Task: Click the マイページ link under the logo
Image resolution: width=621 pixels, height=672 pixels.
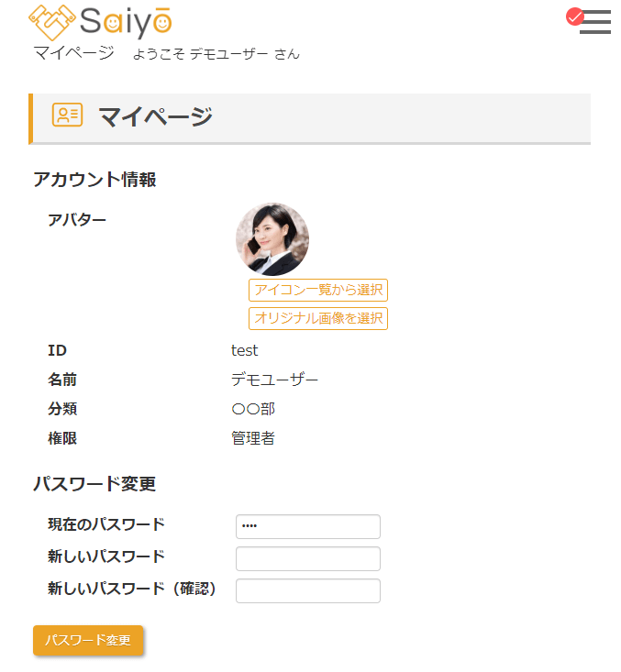Action: 73,53
